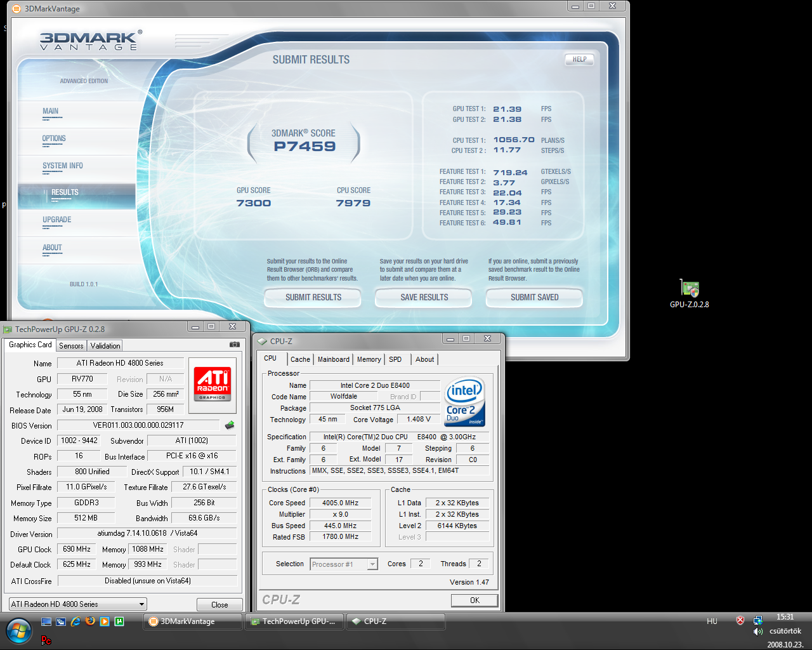Viewport: 812px width, 650px height.
Task: Click the SUBMIT SAVED button
Action: (x=535, y=297)
